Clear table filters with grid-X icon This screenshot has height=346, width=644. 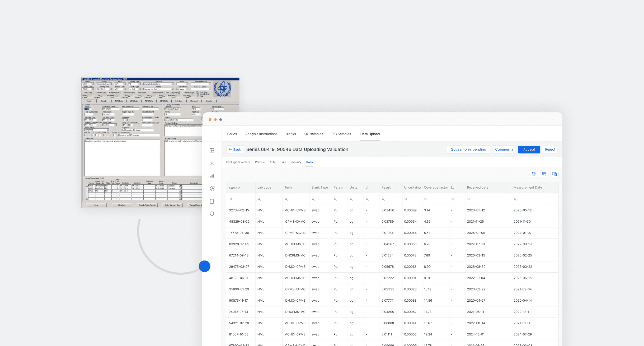pyautogui.click(x=544, y=174)
